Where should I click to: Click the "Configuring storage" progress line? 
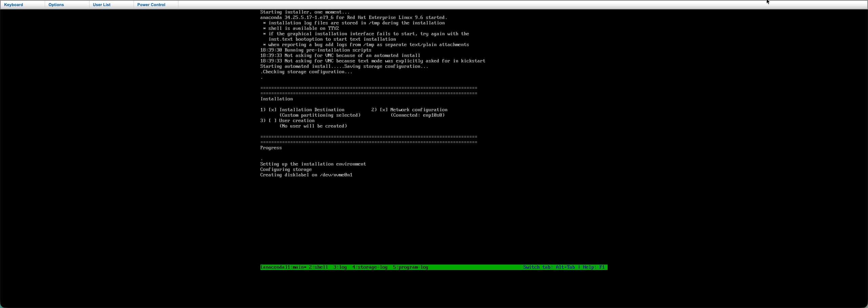[x=286, y=170]
